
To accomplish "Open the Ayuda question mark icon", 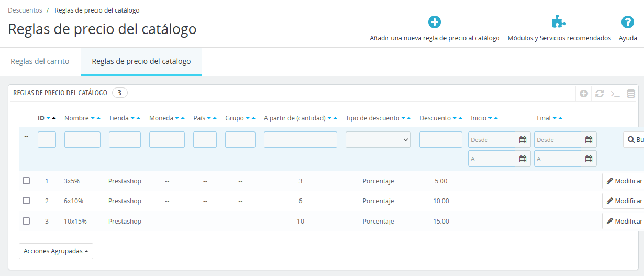I will [x=628, y=22].
